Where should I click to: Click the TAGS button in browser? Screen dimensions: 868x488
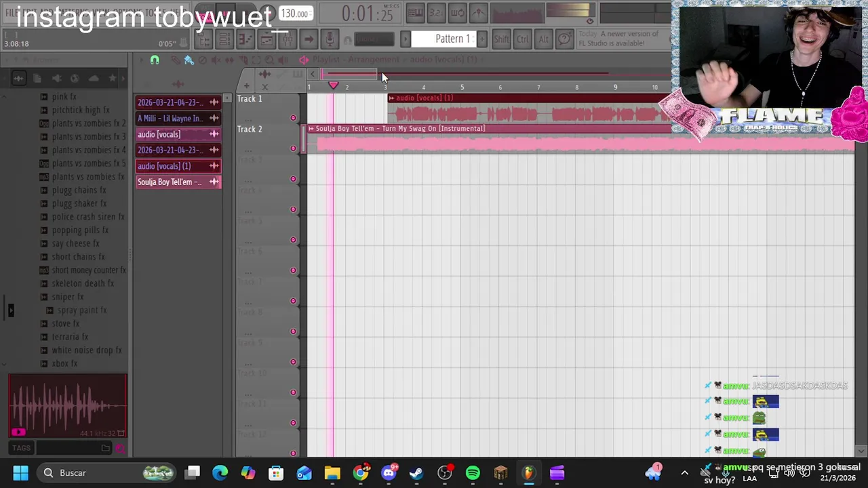[x=21, y=448]
